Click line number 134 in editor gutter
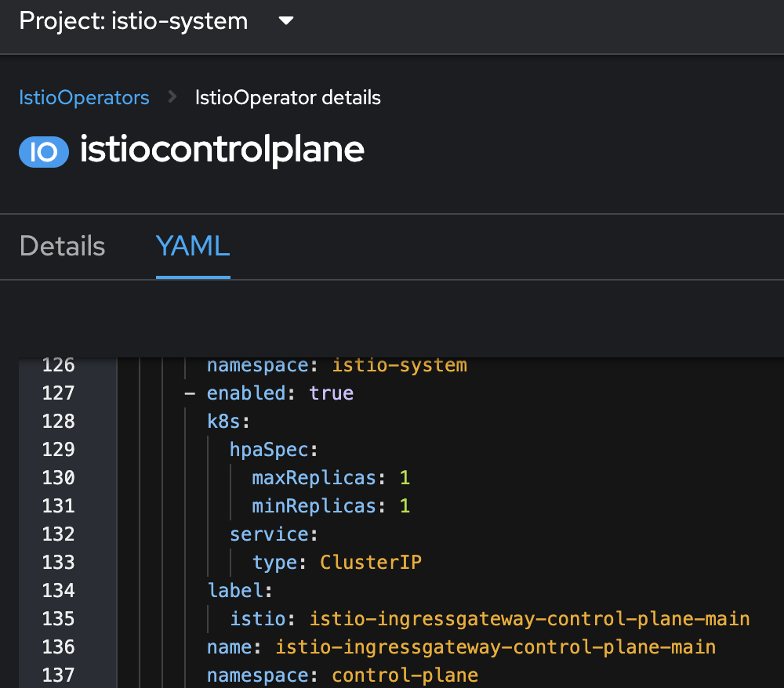 pyautogui.click(x=59, y=591)
